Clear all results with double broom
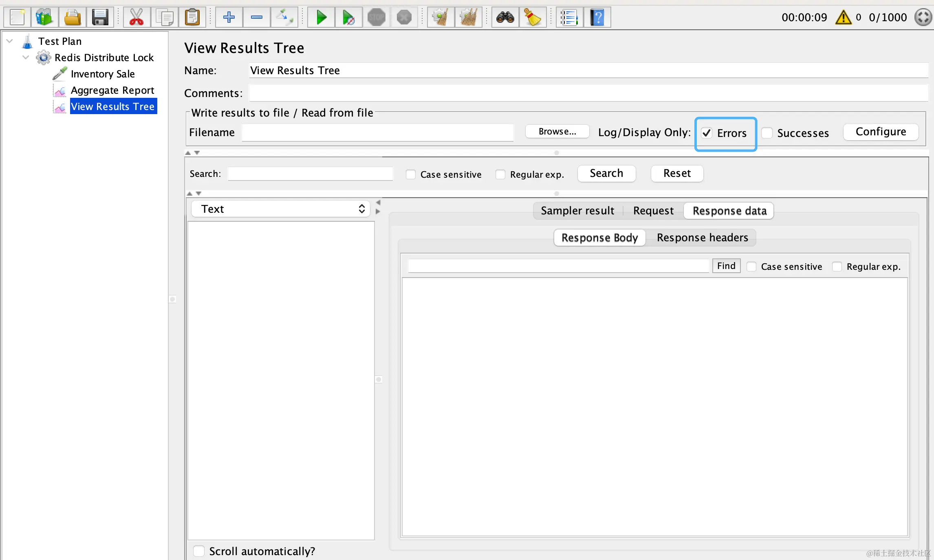 coord(469,18)
